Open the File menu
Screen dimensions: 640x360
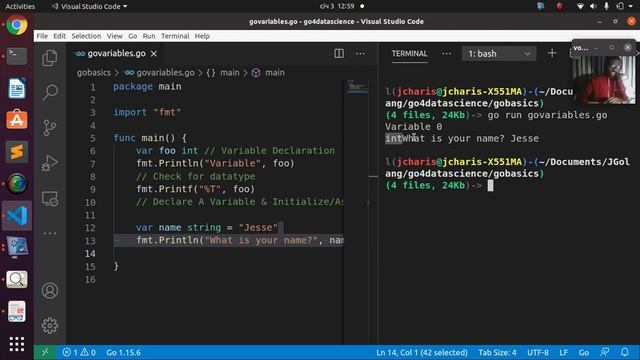click(42, 36)
